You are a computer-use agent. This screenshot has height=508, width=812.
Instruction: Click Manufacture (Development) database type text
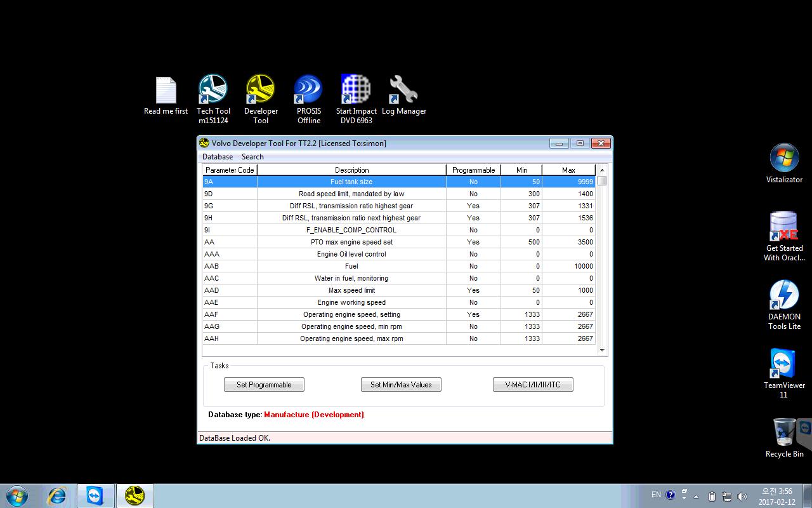pos(314,415)
